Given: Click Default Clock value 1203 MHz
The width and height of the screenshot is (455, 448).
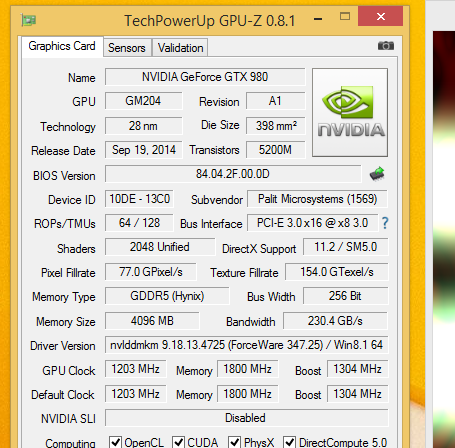Looking at the screenshot, I should (136, 394).
